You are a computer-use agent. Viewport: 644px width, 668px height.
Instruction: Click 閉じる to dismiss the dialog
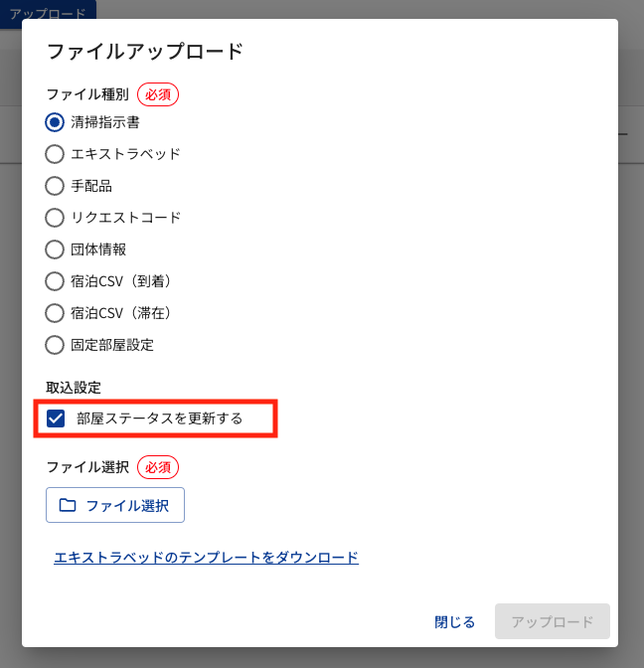(x=455, y=622)
